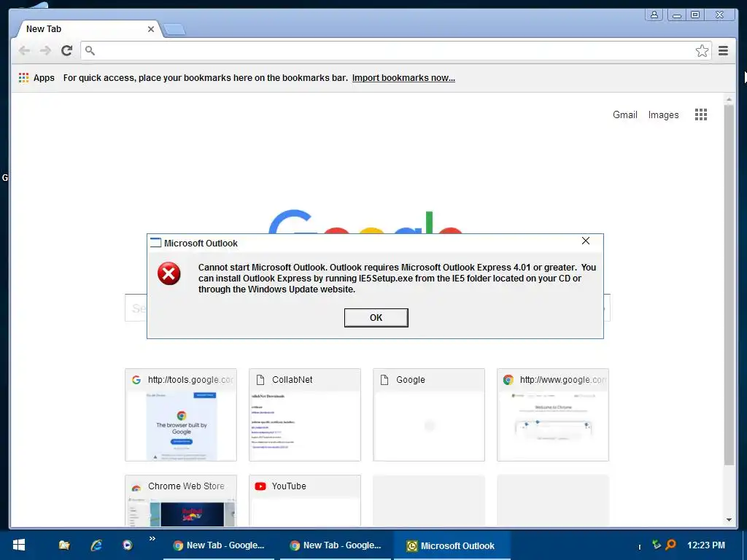Screen dimensions: 747x560
Task: Switch to second New Tab - Google taskbar button
Action: point(336,545)
